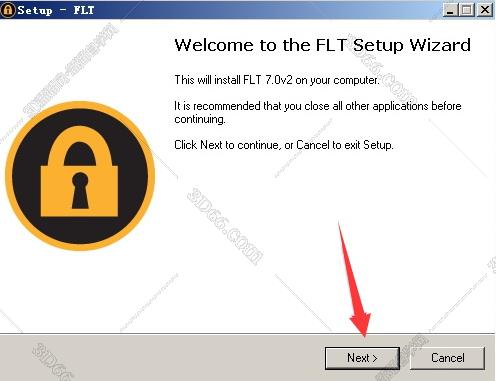
Task: Click the keyhole on the padlock
Action: (80, 190)
